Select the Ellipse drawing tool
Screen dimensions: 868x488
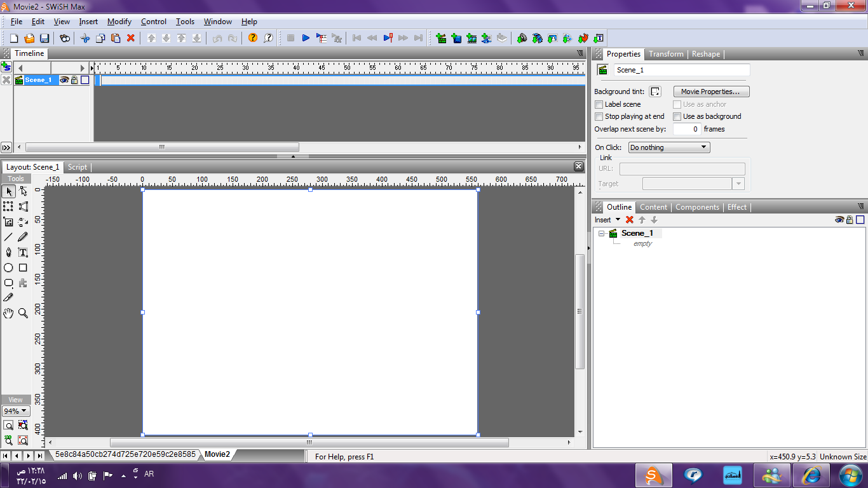point(8,268)
